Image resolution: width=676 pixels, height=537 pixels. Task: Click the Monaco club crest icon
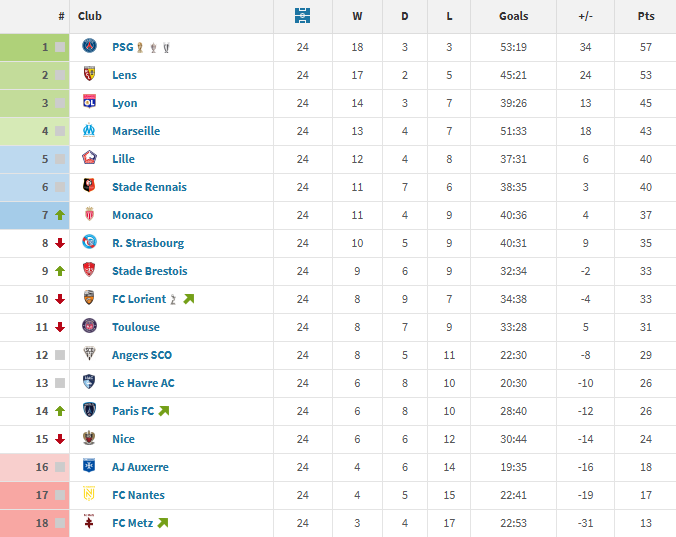click(x=90, y=215)
